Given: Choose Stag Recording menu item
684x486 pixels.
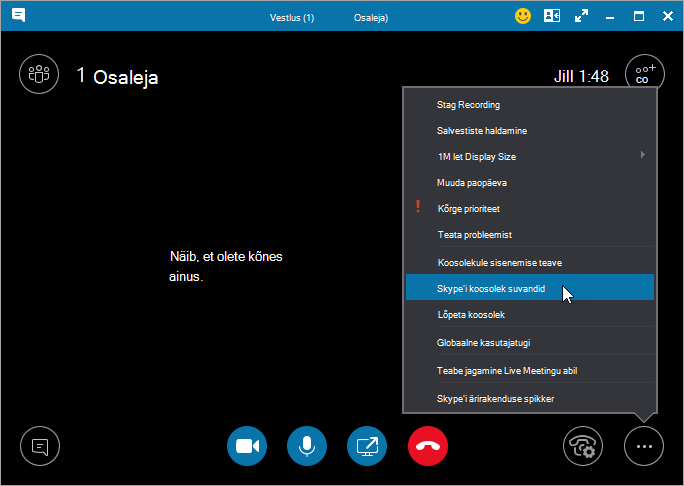Looking at the screenshot, I should (x=530, y=105).
